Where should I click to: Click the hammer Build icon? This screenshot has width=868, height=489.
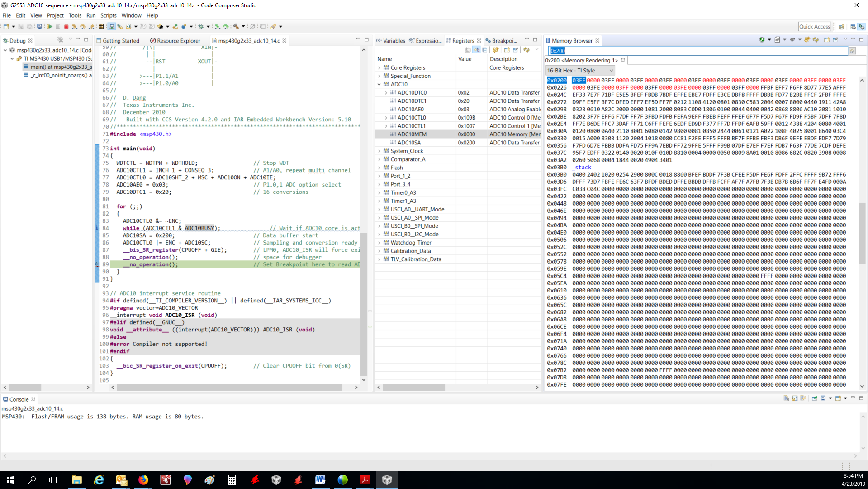click(x=236, y=27)
